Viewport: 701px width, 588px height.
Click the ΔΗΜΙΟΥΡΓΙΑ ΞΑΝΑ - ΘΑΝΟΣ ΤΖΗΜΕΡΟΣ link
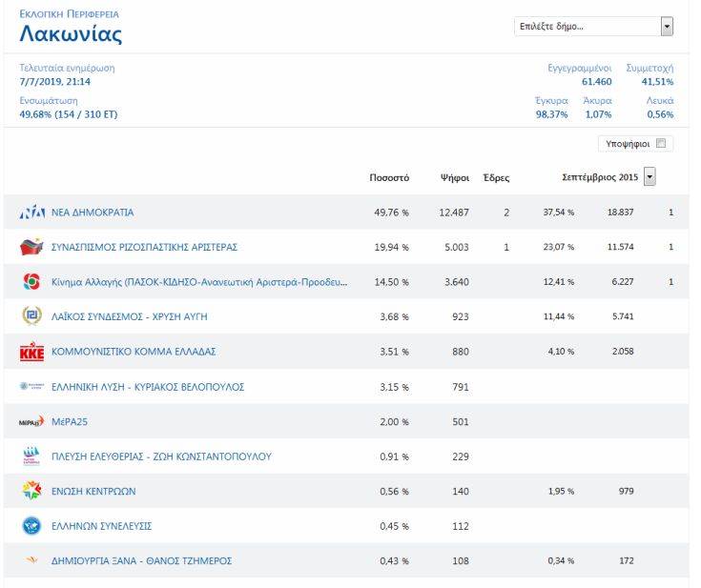point(141,561)
